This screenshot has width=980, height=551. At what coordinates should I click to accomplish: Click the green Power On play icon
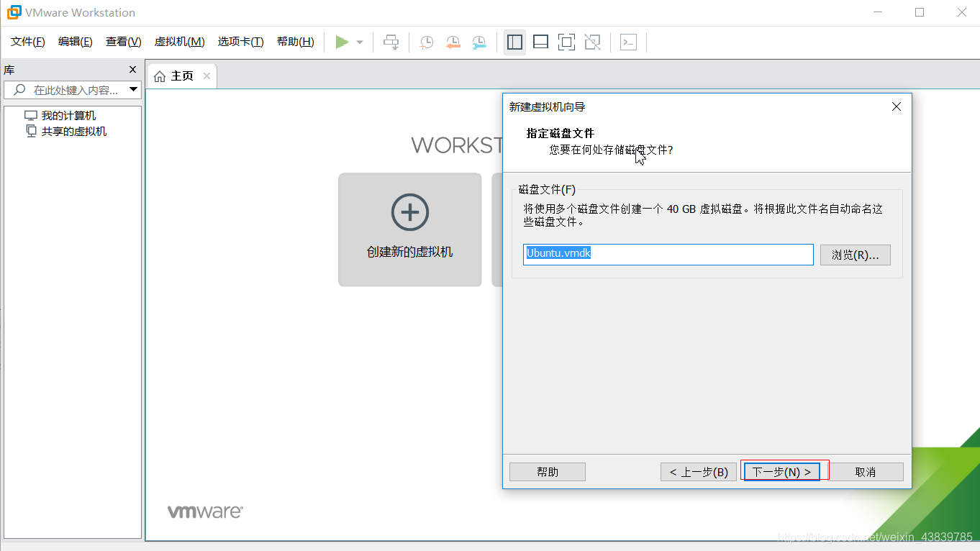click(x=342, y=42)
